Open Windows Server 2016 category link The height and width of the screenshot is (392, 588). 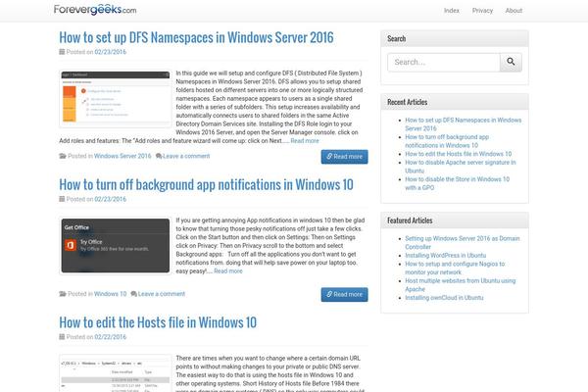pos(122,156)
